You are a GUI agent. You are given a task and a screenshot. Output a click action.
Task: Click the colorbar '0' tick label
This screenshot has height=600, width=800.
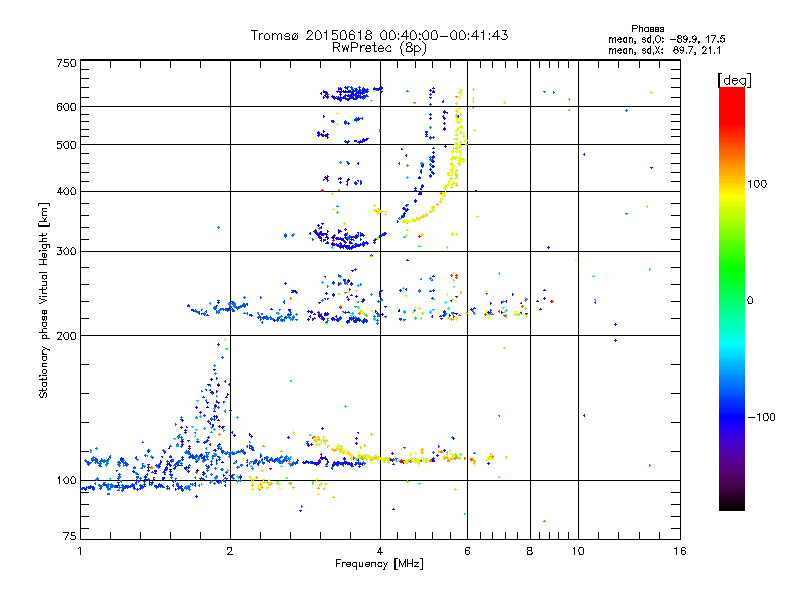point(750,301)
